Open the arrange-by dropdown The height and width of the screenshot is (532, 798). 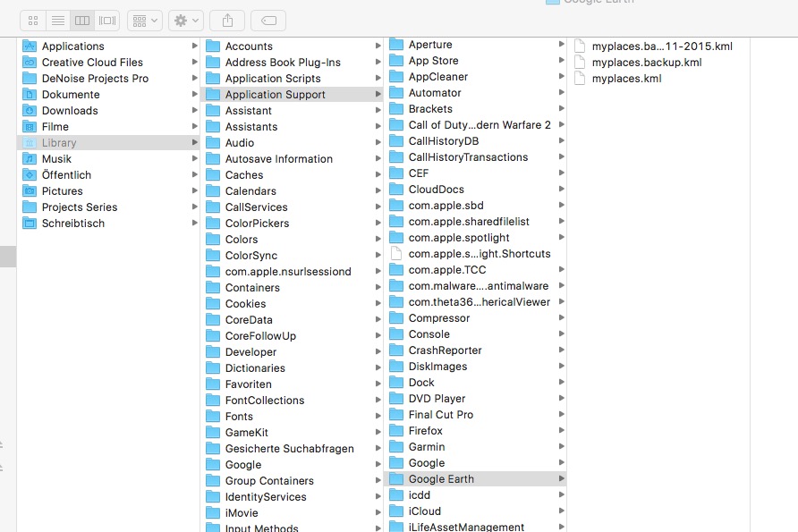(x=144, y=20)
